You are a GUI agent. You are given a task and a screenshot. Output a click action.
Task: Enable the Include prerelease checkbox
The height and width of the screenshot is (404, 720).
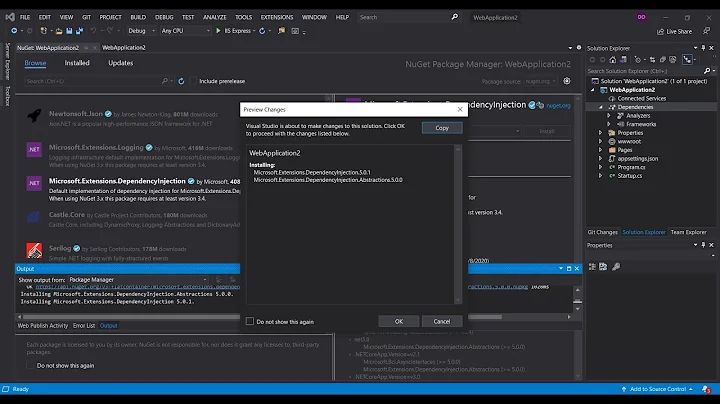tap(193, 81)
